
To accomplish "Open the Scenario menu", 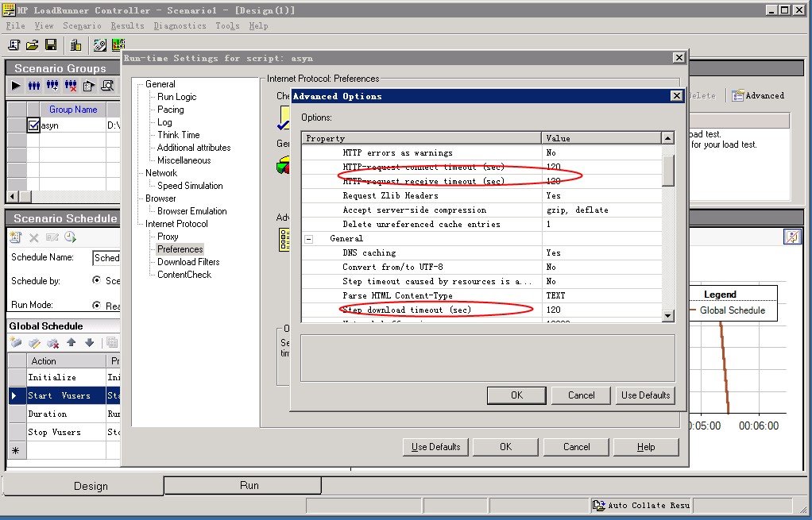I will pos(83,26).
